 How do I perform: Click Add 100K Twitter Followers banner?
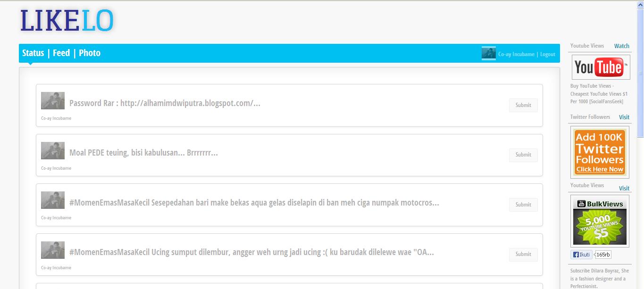[600, 152]
